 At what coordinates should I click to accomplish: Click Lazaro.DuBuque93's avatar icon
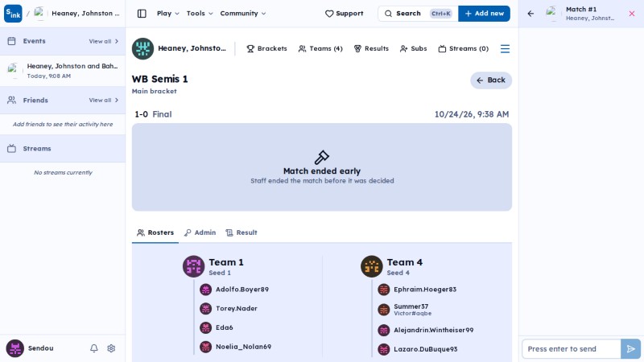point(384,350)
